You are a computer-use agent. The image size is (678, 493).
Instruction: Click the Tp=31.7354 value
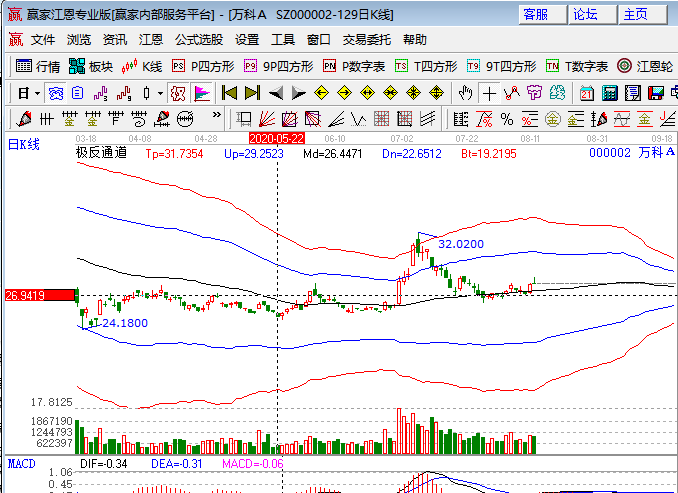[174, 154]
